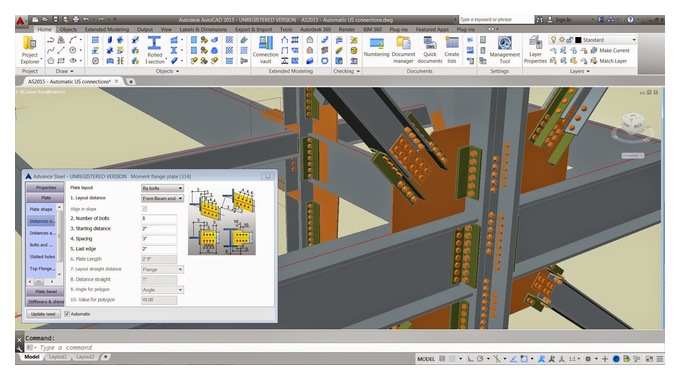Select Slotted holes in dialog list
Image resolution: width=680 pixels, height=380 pixels.
pyautogui.click(x=41, y=256)
